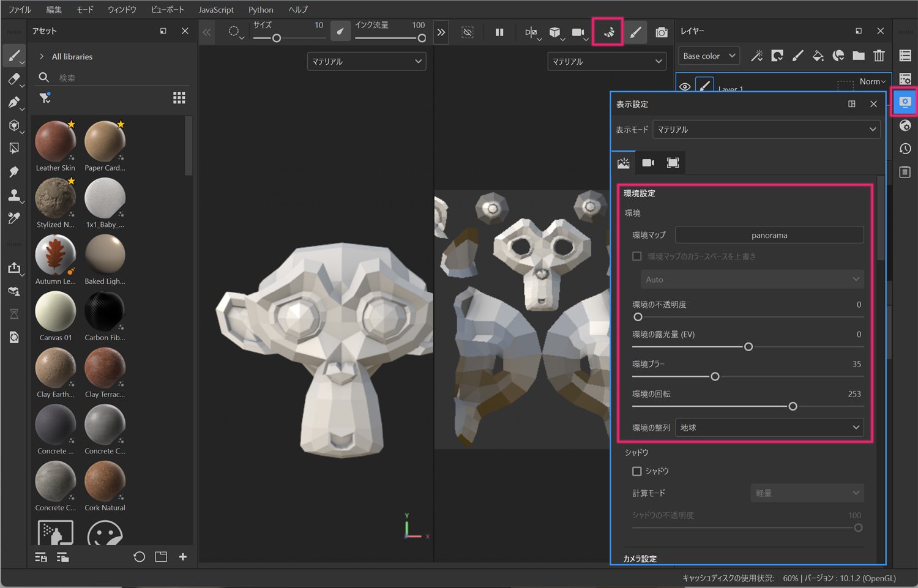
Task: Expand the All libraries tree
Action: pos(42,56)
